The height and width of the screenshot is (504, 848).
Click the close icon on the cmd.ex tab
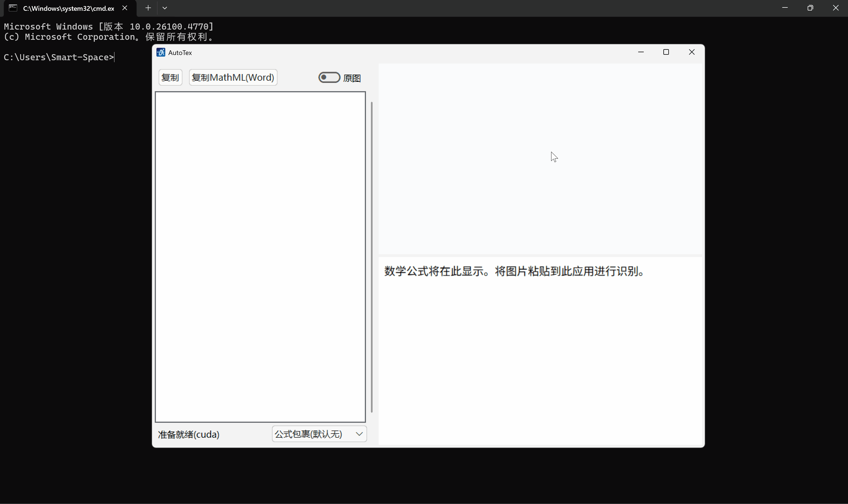click(x=124, y=8)
